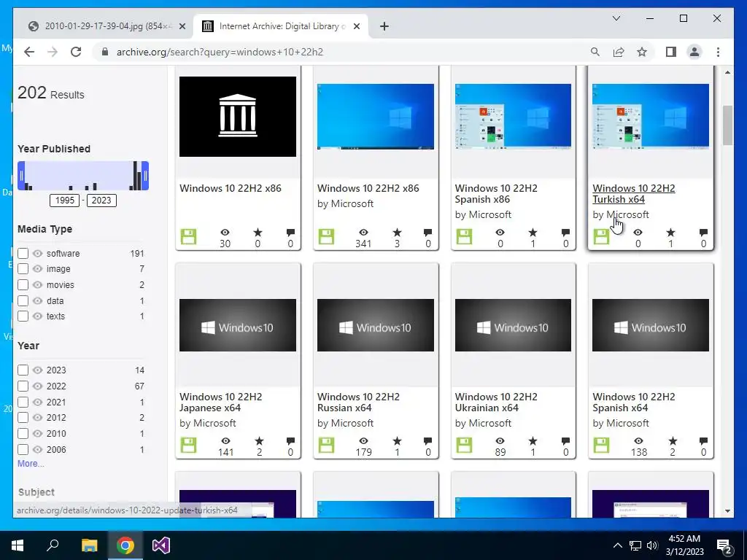Reload the archive.org page
Image resolution: width=747 pixels, height=560 pixels.
(76, 52)
